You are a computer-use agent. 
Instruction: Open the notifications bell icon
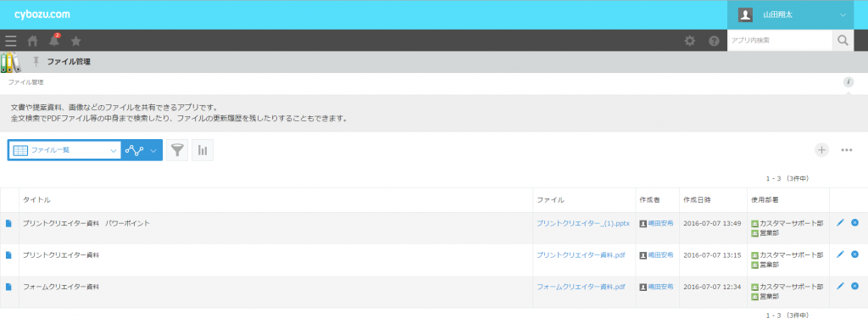pyautogui.click(x=54, y=40)
